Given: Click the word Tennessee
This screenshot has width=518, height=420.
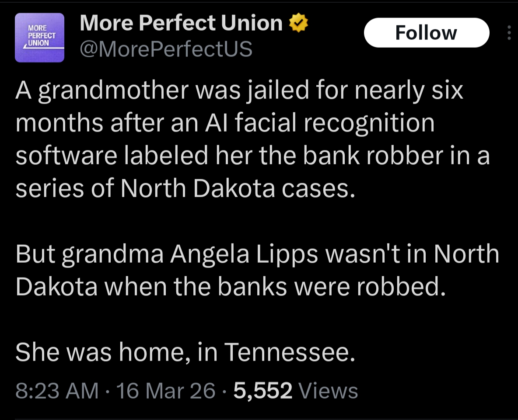Looking at the screenshot, I should pos(289,352).
